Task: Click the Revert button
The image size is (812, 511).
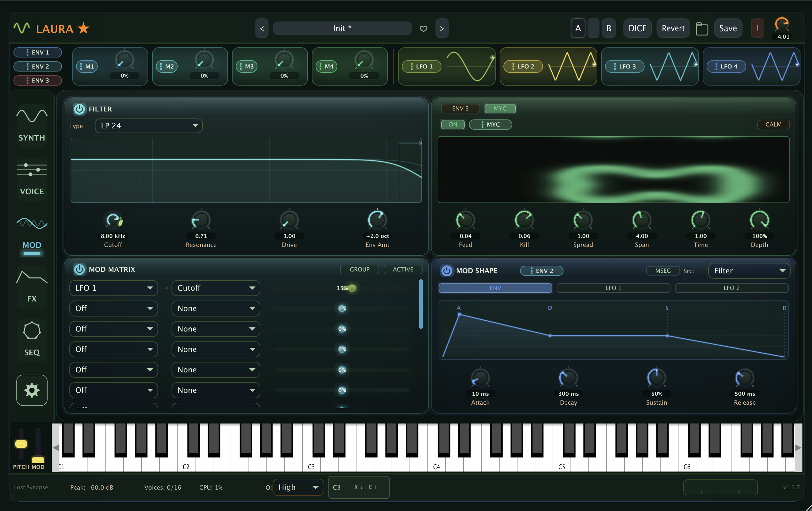Action: click(673, 28)
